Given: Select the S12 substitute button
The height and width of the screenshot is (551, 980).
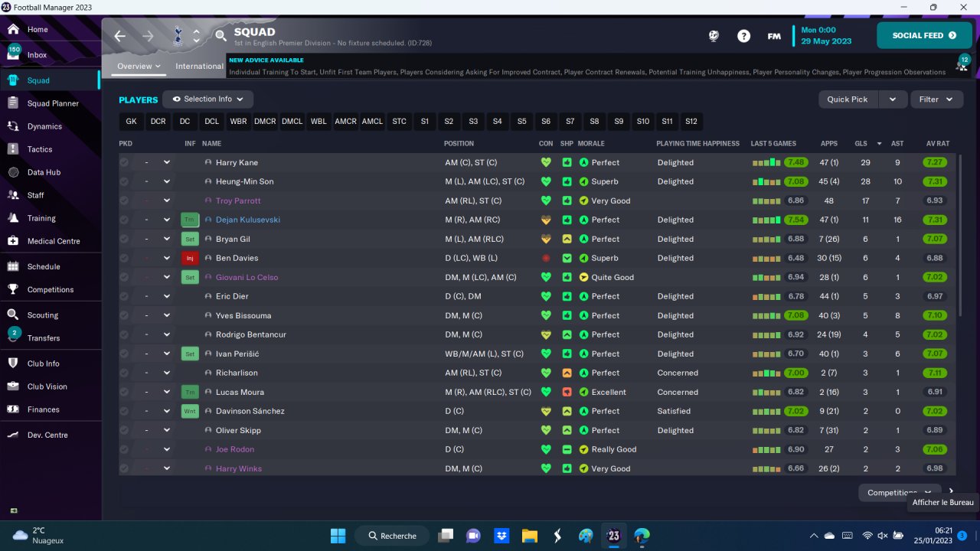Looking at the screenshot, I should coord(691,122).
